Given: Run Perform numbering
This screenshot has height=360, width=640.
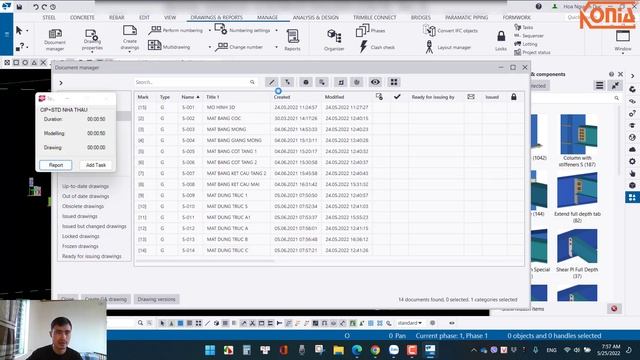Looking at the screenshot, I should pos(176,30).
